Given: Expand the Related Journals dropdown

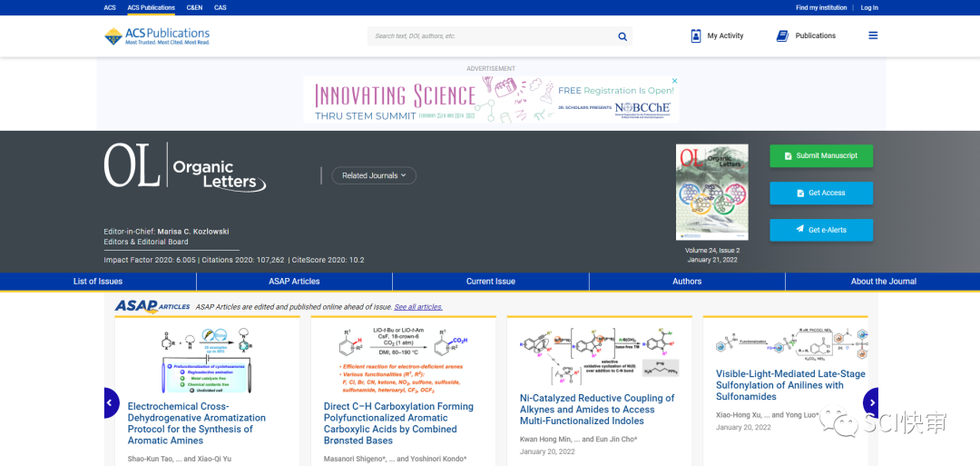Looking at the screenshot, I should [x=374, y=175].
